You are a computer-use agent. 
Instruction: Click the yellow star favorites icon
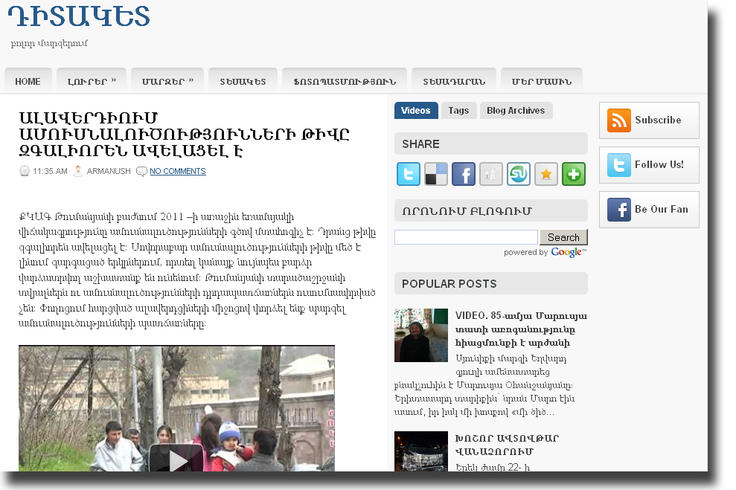pos(546,174)
